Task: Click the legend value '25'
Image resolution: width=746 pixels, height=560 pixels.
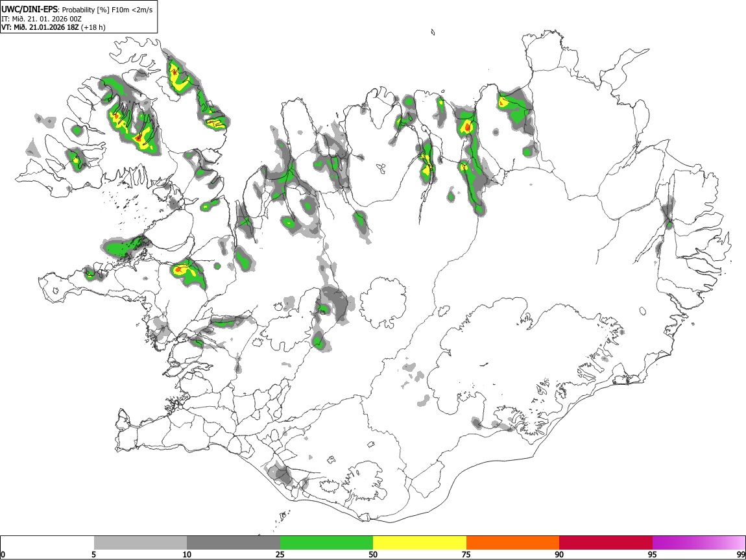Action: pyautogui.click(x=280, y=554)
